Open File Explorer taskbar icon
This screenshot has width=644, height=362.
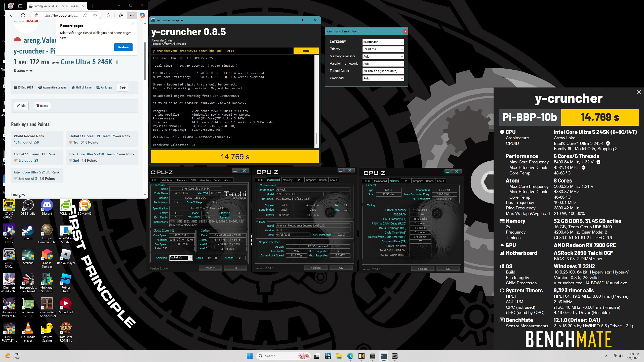point(339,356)
